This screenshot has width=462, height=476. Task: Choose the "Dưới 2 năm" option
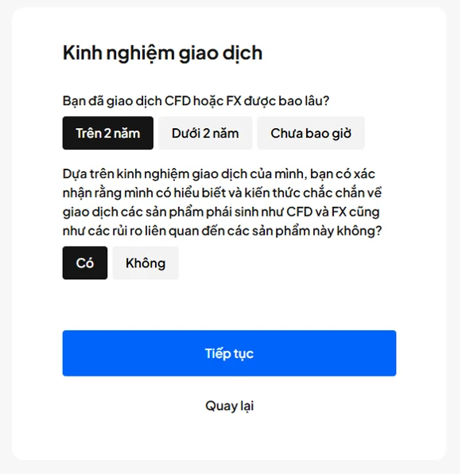(x=206, y=134)
